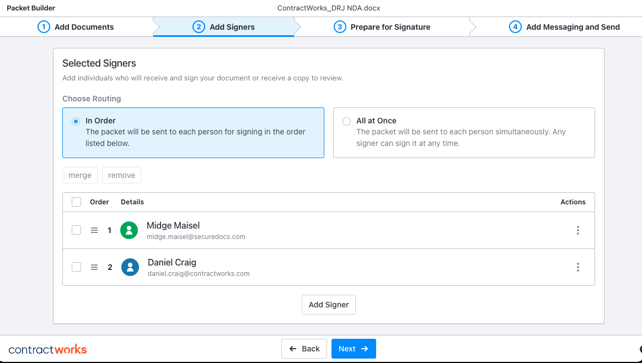Image resolution: width=642 pixels, height=363 pixels.
Task: Open actions menu for Daniel Craig
Action: pyautogui.click(x=578, y=267)
